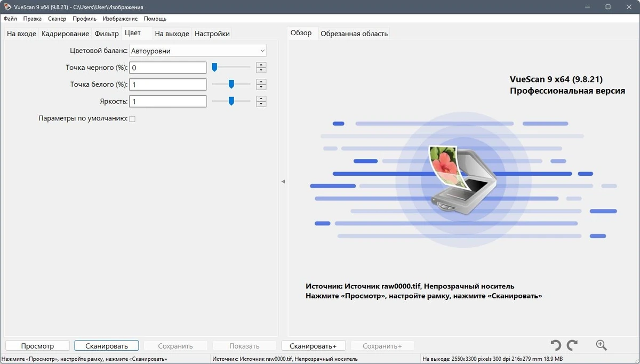Collapse the left panel with the splitter arrow
640x364 pixels.
(283, 182)
